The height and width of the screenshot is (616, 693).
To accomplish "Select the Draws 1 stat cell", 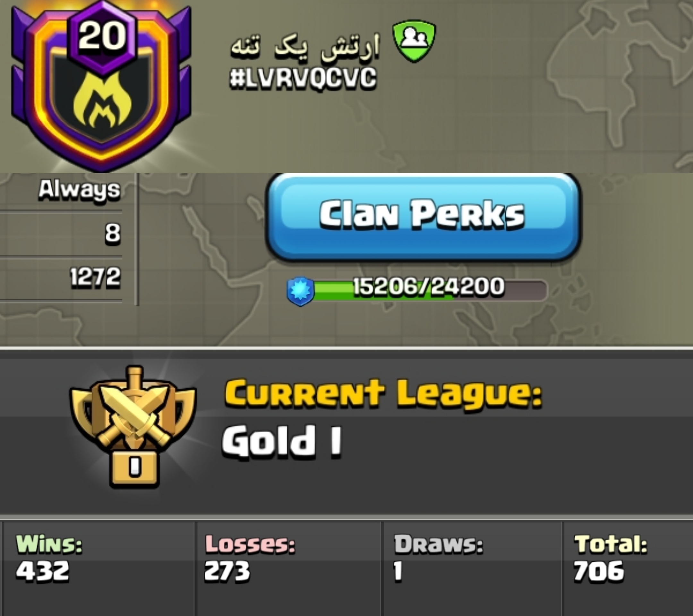I will pos(472,569).
